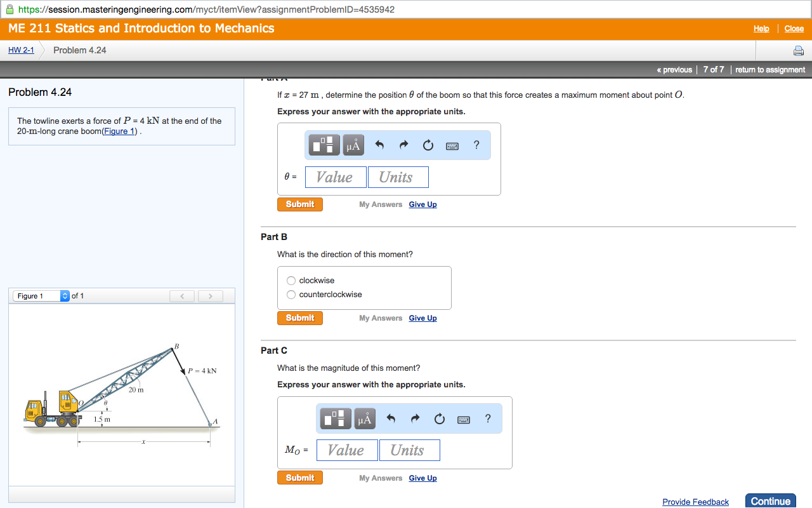Viewport: 812px width, 508px height.
Task: Select the counterclockwise radio button
Action: pos(291,294)
